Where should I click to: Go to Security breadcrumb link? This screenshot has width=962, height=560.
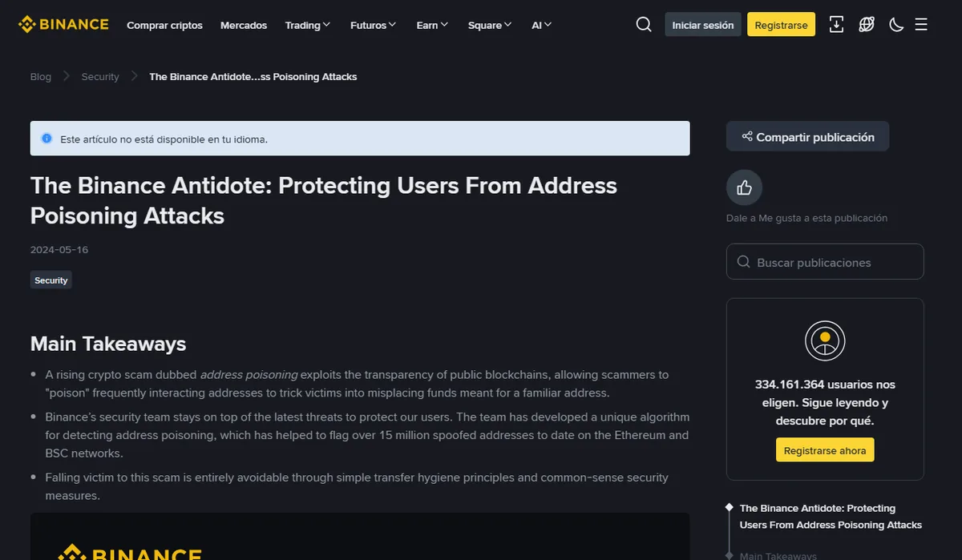coord(100,77)
